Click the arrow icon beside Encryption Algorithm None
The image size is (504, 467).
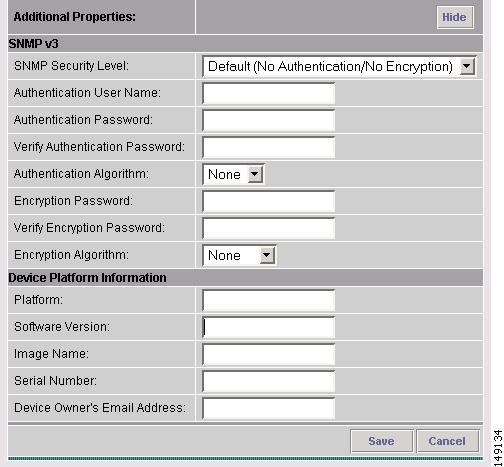click(x=267, y=256)
